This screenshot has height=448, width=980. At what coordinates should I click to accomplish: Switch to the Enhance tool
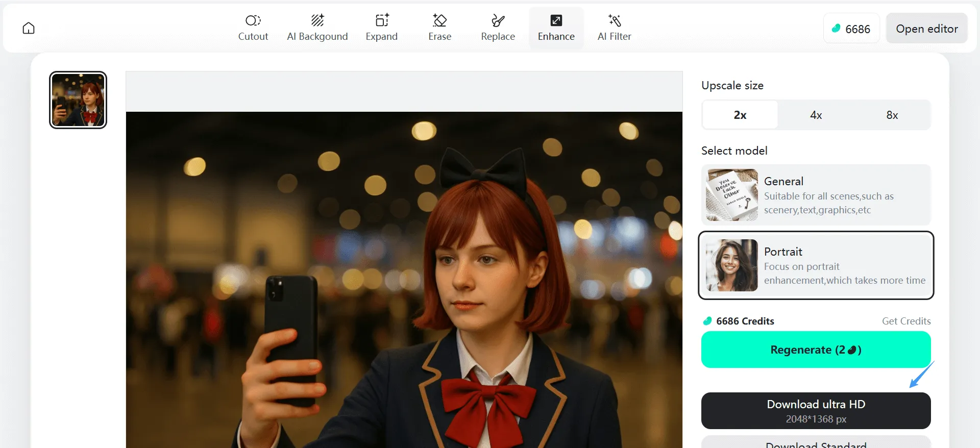556,28
